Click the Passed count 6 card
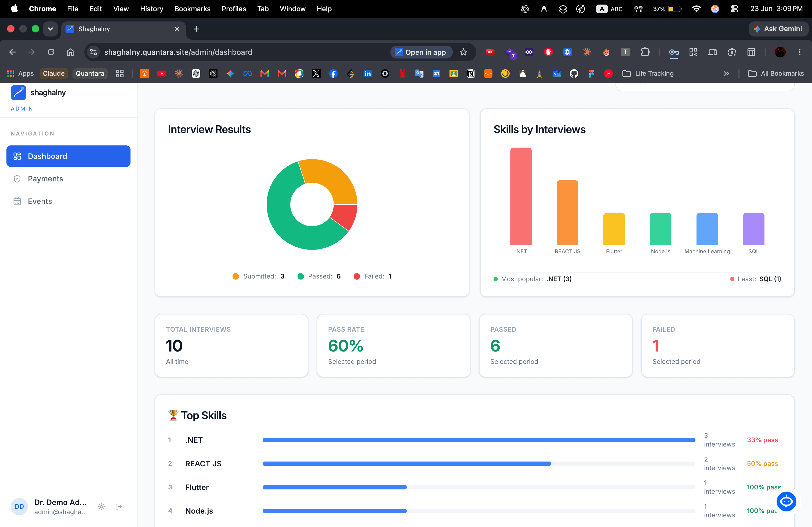Image resolution: width=812 pixels, height=527 pixels. point(556,346)
